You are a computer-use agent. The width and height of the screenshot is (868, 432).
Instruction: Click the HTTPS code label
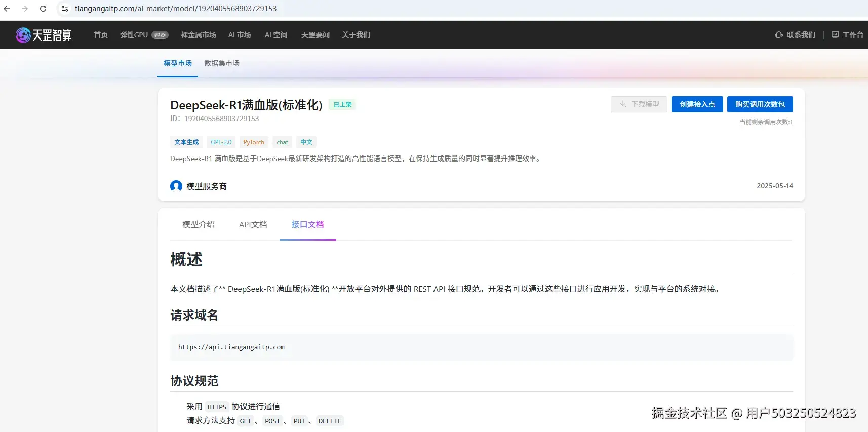[x=217, y=407]
